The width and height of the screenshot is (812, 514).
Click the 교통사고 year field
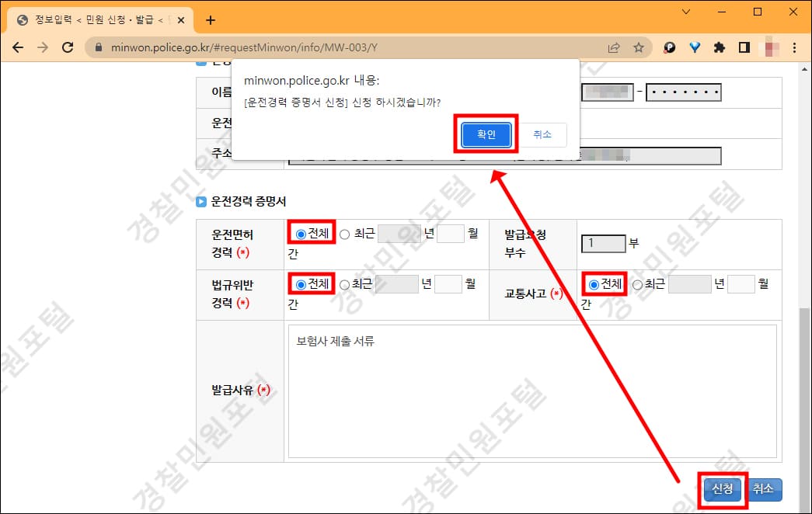point(690,284)
